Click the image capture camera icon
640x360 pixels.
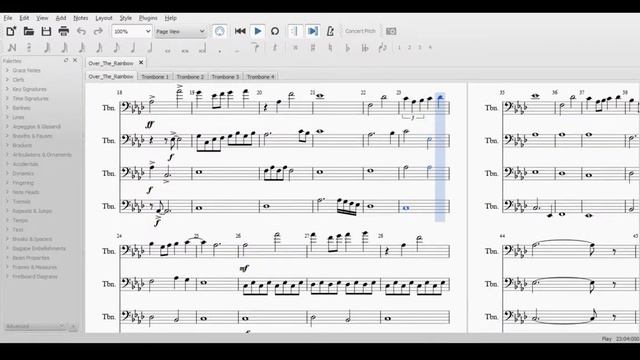391,31
